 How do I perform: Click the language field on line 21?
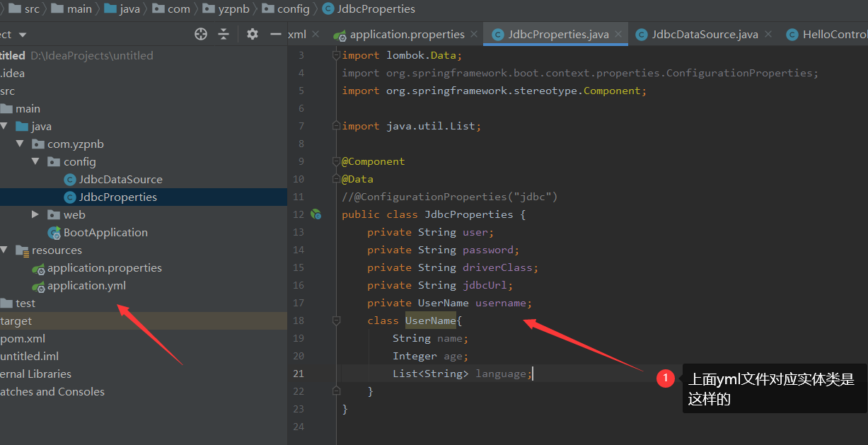point(501,374)
